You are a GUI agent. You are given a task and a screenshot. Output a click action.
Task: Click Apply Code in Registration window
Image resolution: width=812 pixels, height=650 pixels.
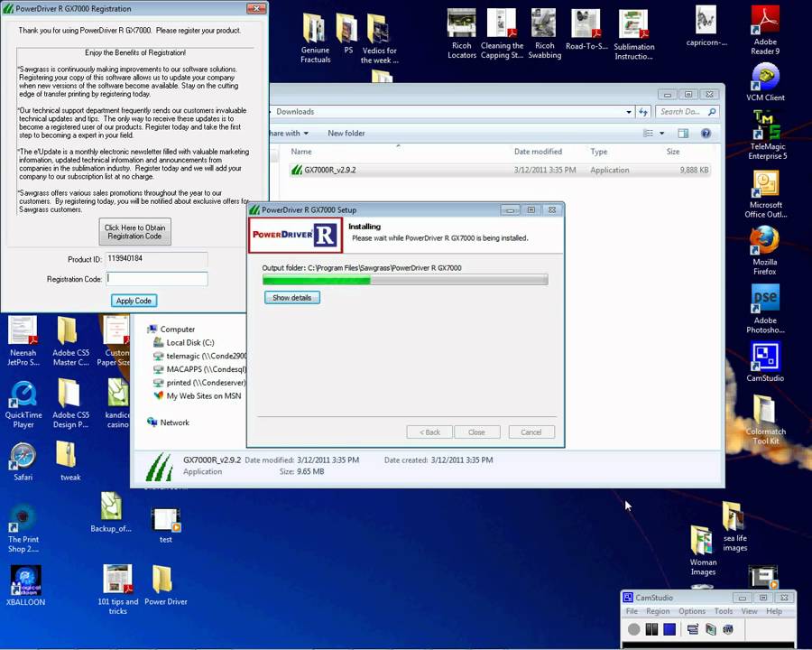coord(134,301)
